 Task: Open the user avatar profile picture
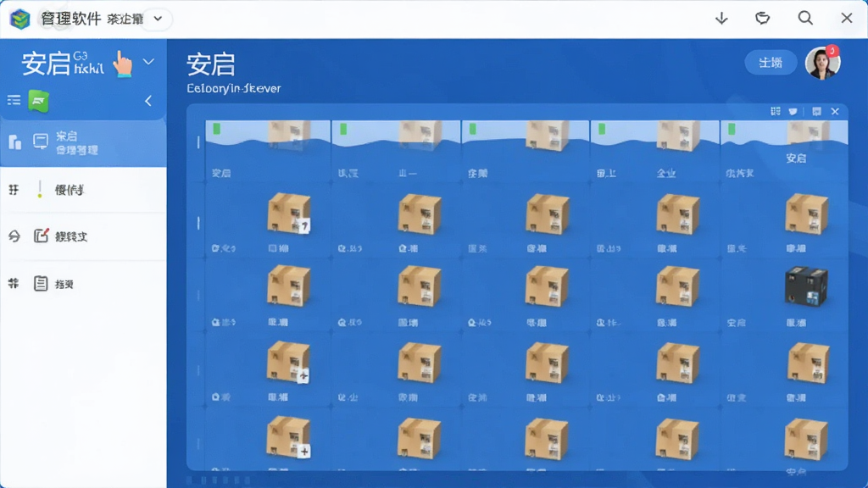click(822, 63)
